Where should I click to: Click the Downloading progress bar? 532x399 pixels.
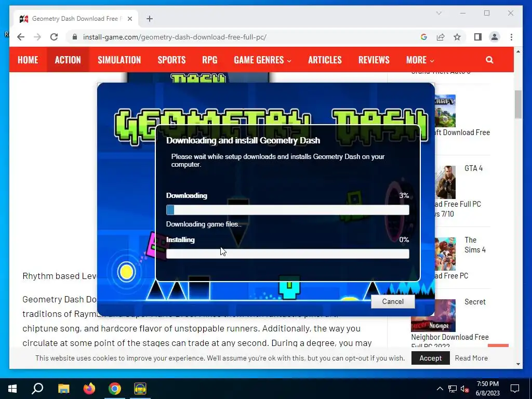(x=288, y=210)
